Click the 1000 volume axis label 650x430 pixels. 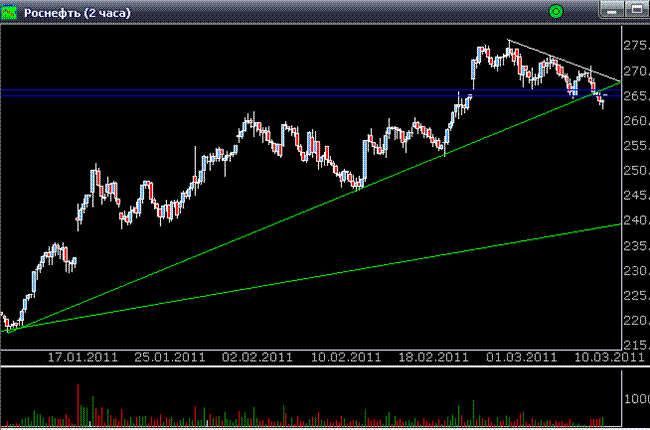tap(637, 399)
